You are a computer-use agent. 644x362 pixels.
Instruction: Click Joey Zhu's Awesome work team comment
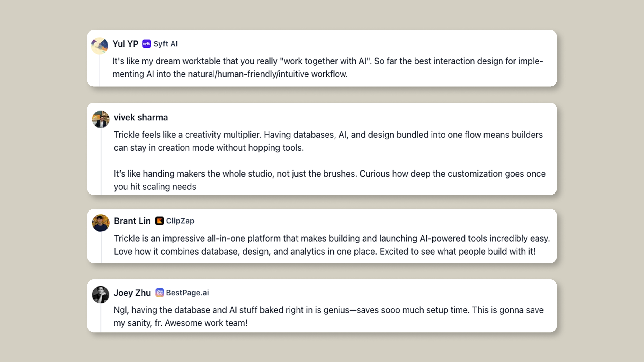click(x=328, y=316)
